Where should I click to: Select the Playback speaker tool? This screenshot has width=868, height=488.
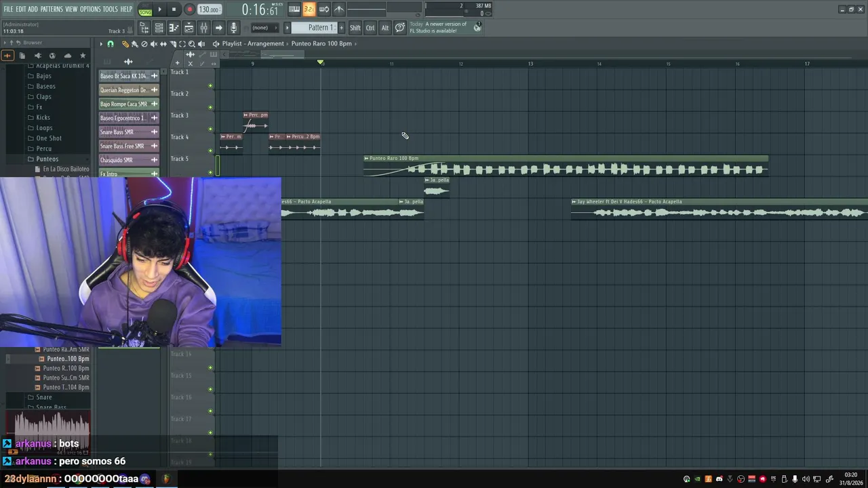click(201, 44)
